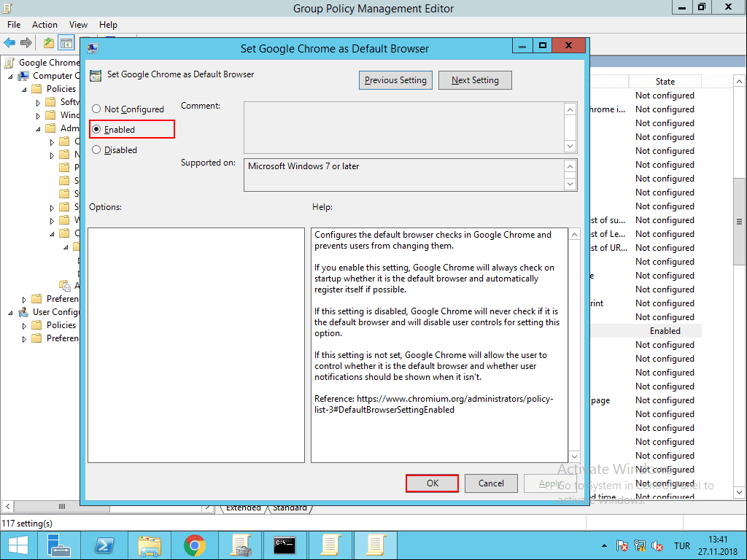This screenshot has height=560, width=747.
Task: Click the Back arrow in the editor toolbar
Action: 9,43
